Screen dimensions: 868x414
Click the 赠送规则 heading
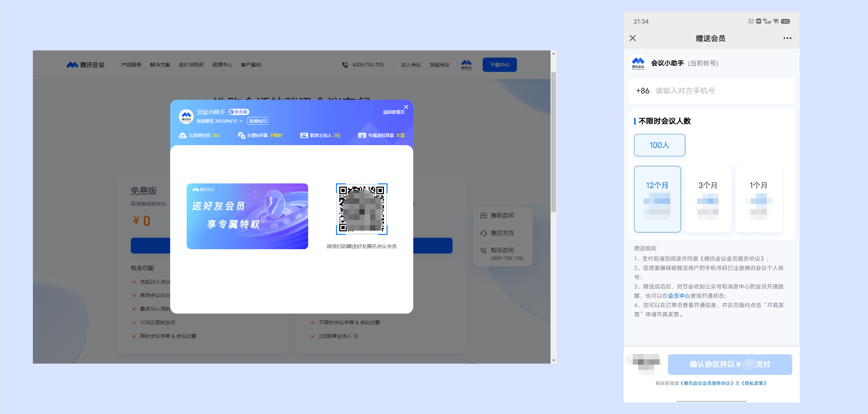coord(645,248)
